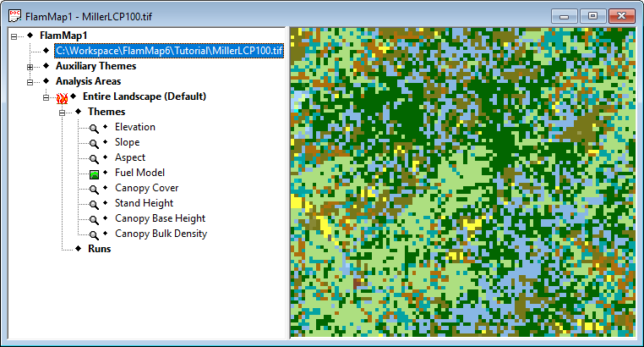Click the magnifier icon beside Canopy Cover
This screenshot has width=644, height=347.
(x=94, y=190)
